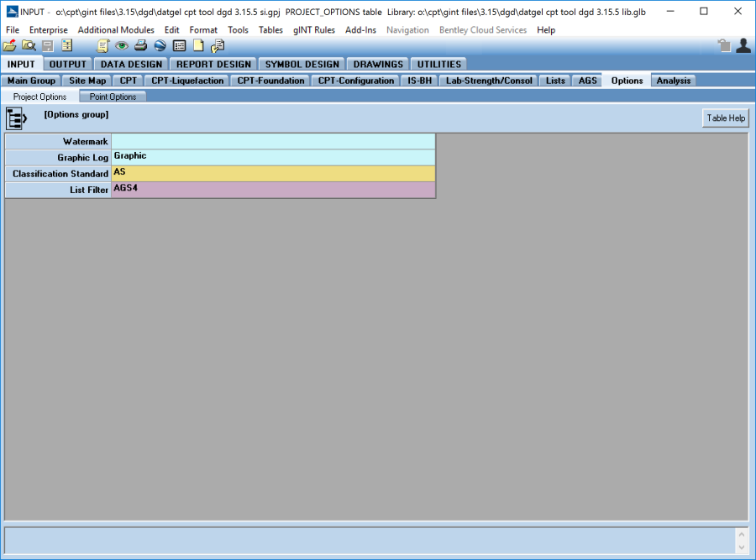Select the Point Options tab
Image resolution: width=756 pixels, height=560 pixels.
[113, 97]
